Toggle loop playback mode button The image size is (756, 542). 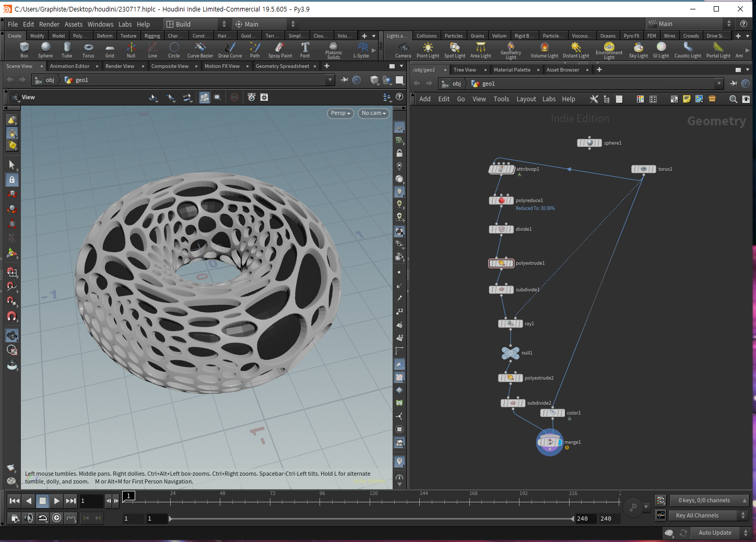pos(43,518)
